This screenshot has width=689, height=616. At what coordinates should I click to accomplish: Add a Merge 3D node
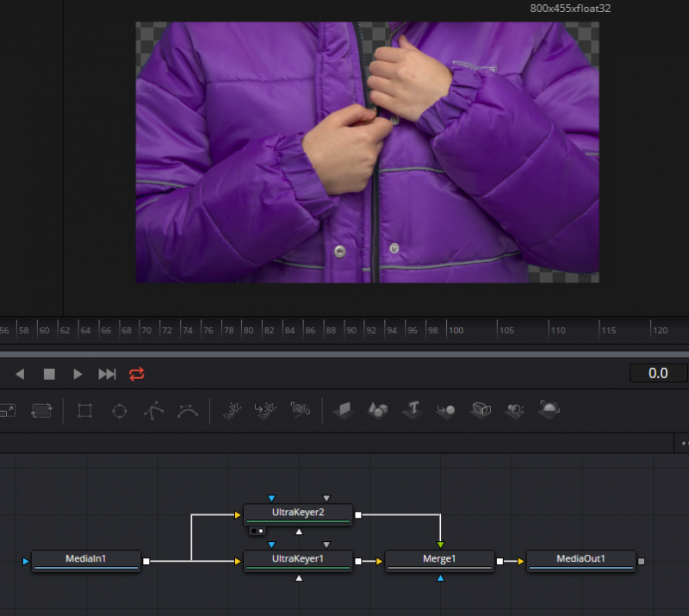tap(448, 411)
